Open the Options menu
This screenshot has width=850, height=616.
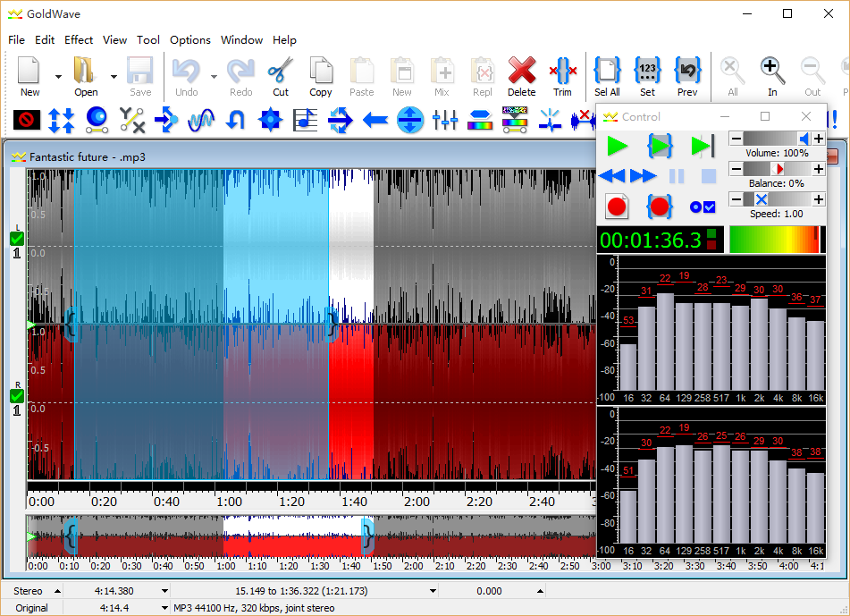pyautogui.click(x=190, y=39)
